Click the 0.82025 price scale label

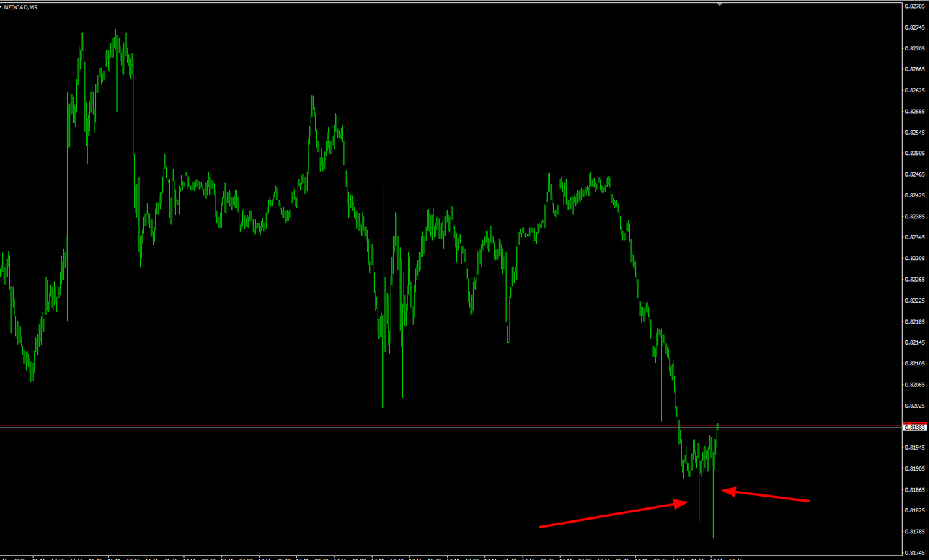coord(915,406)
